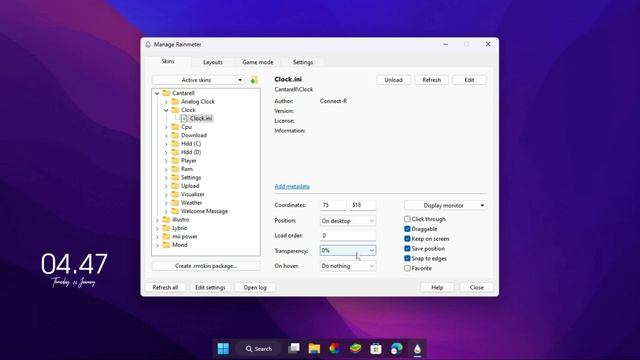Image resolution: width=640 pixels, height=360 pixels.
Task: Click the Load order input field
Action: (348, 236)
